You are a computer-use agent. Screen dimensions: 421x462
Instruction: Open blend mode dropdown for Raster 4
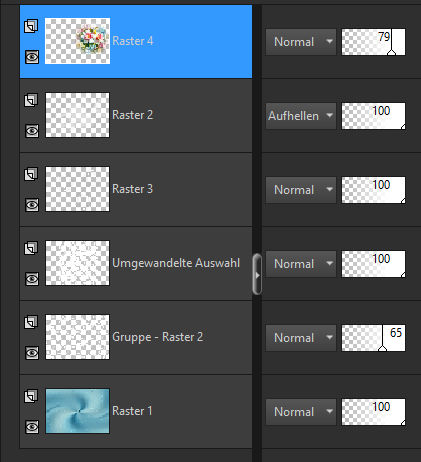tap(301, 42)
